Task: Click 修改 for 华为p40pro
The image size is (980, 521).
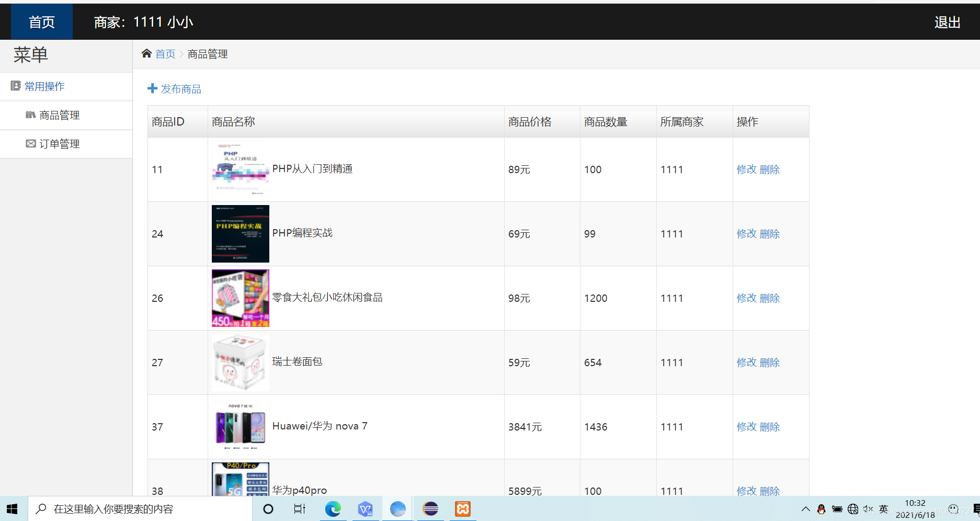Action: coord(746,491)
